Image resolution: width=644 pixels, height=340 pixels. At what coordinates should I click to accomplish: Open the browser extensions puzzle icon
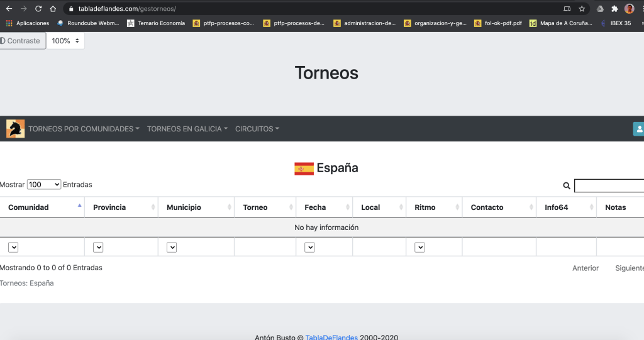point(614,9)
